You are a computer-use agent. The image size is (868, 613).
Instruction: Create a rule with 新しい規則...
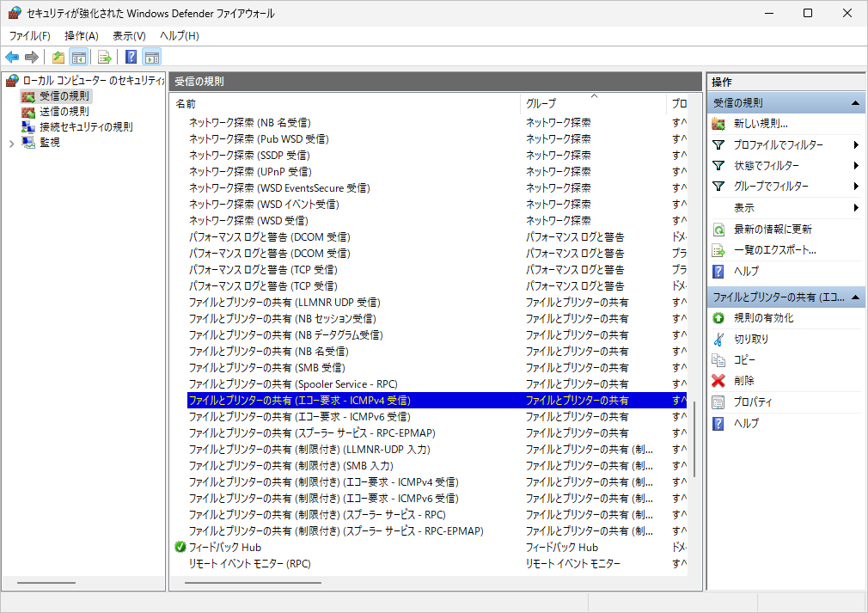point(760,124)
